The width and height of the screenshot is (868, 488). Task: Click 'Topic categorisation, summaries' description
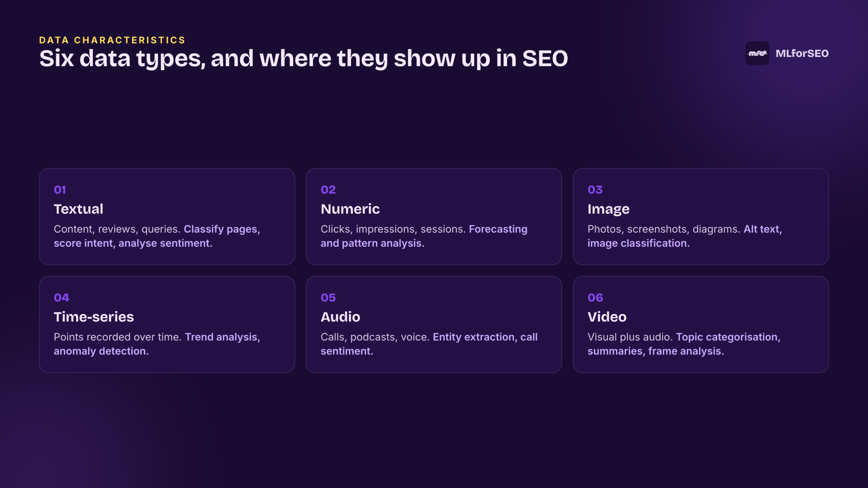(x=684, y=344)
